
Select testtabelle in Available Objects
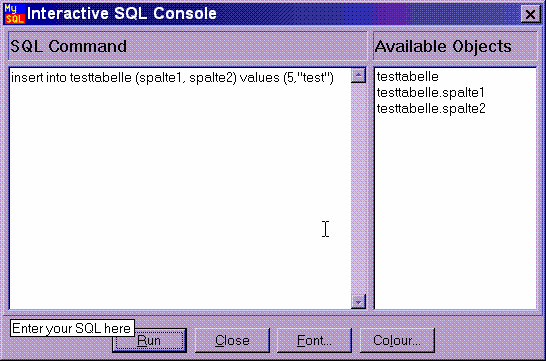407,76
